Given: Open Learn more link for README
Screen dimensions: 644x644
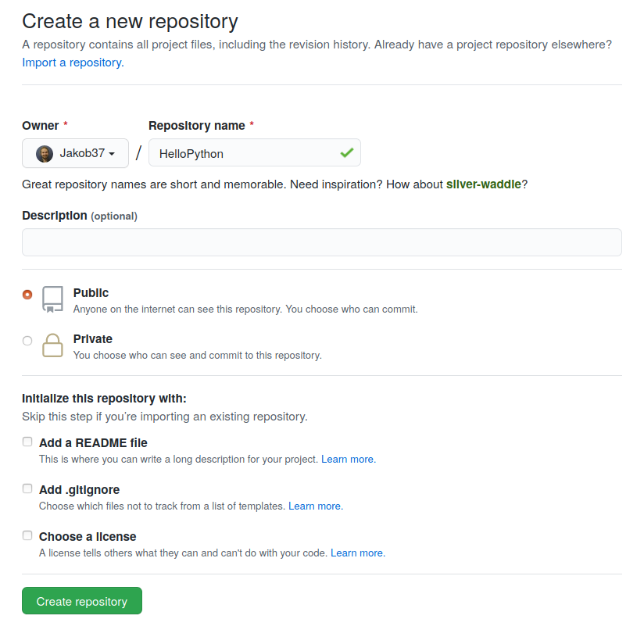Looking at the screenshot, I should (349, 460).
